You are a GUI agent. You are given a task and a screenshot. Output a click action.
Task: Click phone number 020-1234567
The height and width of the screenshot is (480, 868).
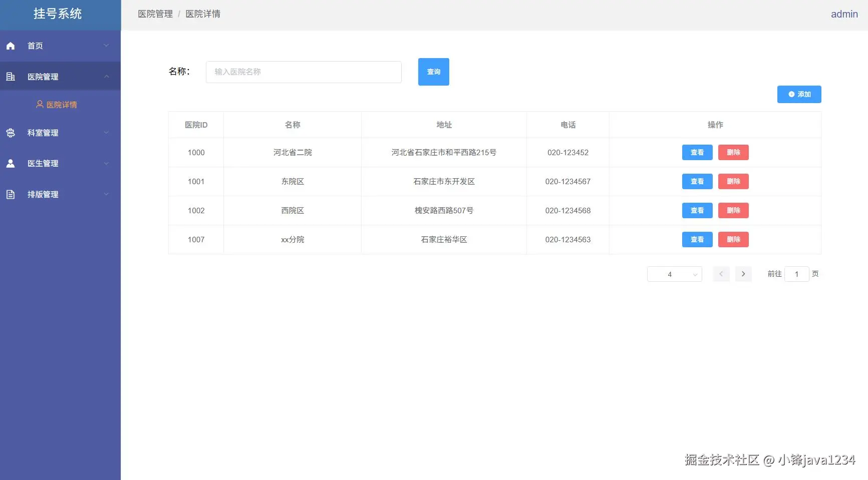[x=568, y=182]
